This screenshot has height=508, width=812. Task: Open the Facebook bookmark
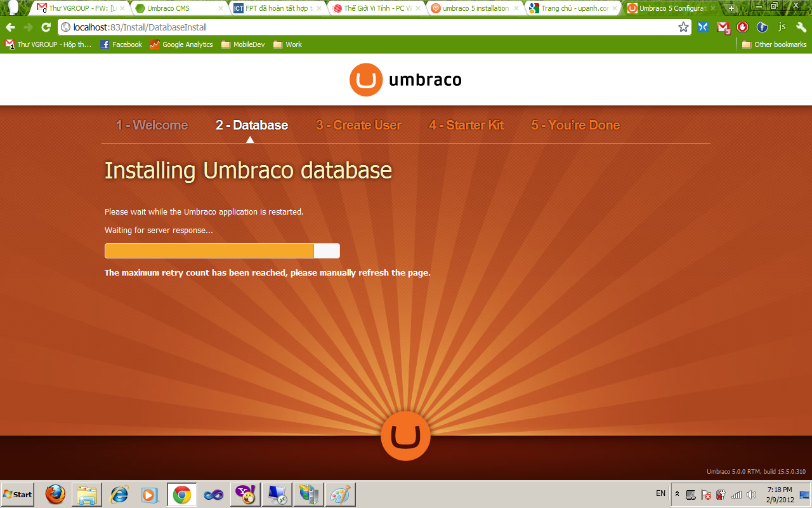coord(121,44)
